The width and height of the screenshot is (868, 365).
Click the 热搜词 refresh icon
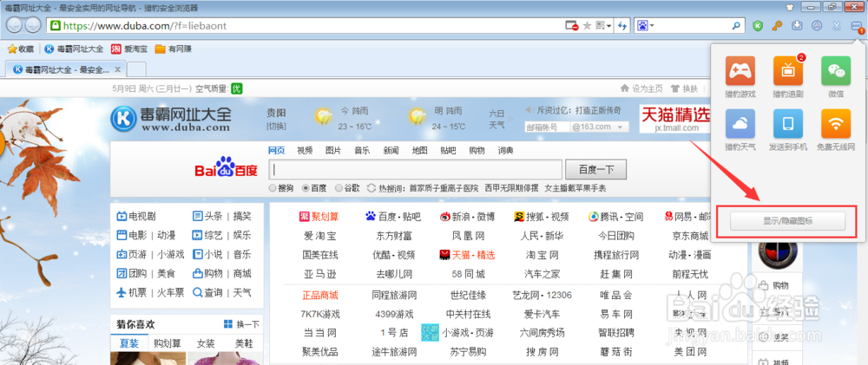click(372, 188)
